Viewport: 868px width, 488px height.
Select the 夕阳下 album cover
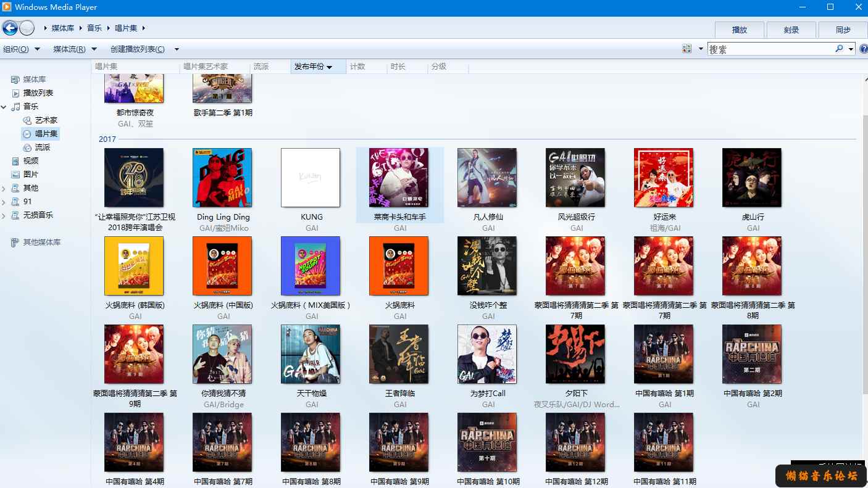pyautogui.click(x=575, y=354)
